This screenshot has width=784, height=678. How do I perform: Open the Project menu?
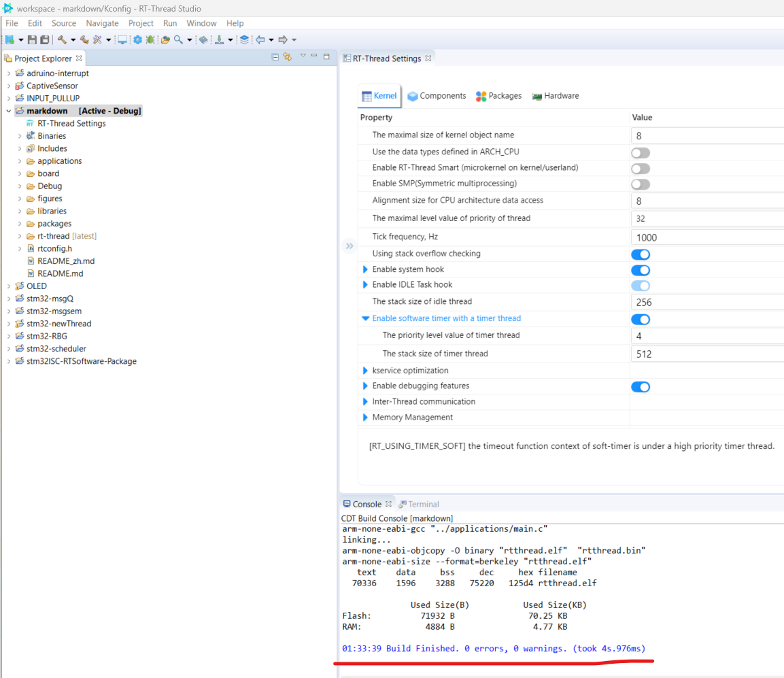click(x=141, y=23)
